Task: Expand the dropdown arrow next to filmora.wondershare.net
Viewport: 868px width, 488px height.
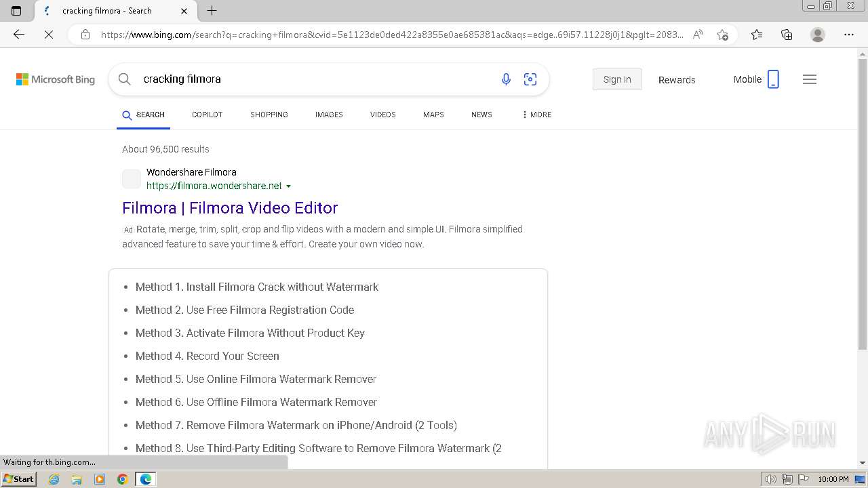Action: pyautogui.click(x=289, y=186)
